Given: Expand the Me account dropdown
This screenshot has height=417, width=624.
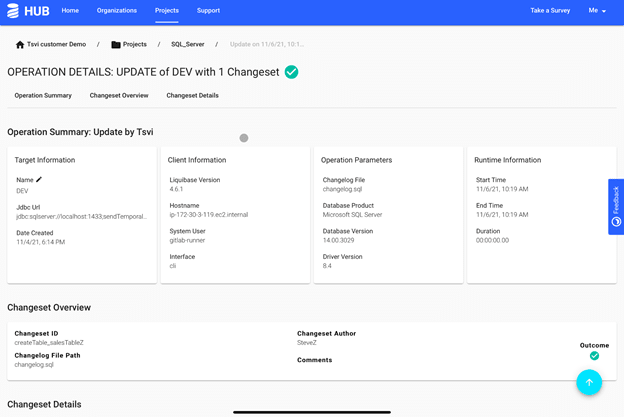Looking at the screenshot, I should click(597, 11).
